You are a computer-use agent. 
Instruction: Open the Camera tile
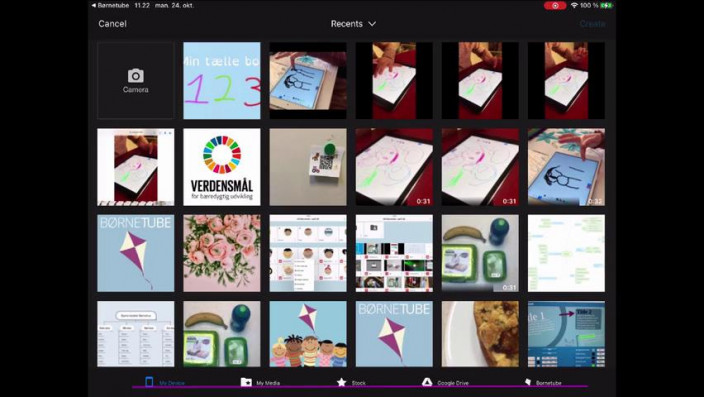point(136,80)
